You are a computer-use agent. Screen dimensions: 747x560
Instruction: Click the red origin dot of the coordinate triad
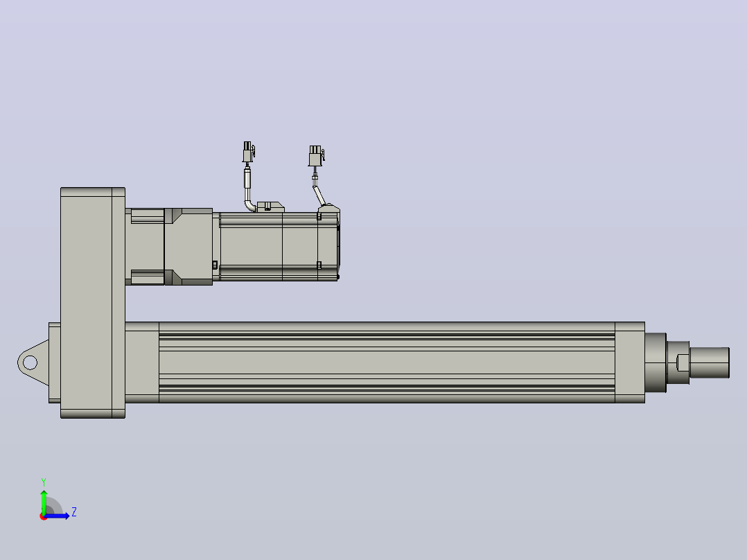pyautogui.click(x=43, y=517)
